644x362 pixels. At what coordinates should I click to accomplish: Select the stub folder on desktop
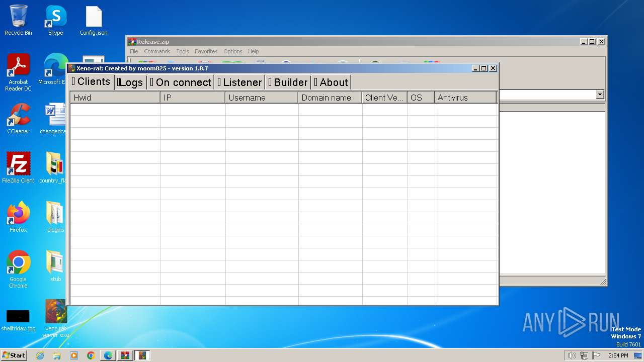pos(55,266)
